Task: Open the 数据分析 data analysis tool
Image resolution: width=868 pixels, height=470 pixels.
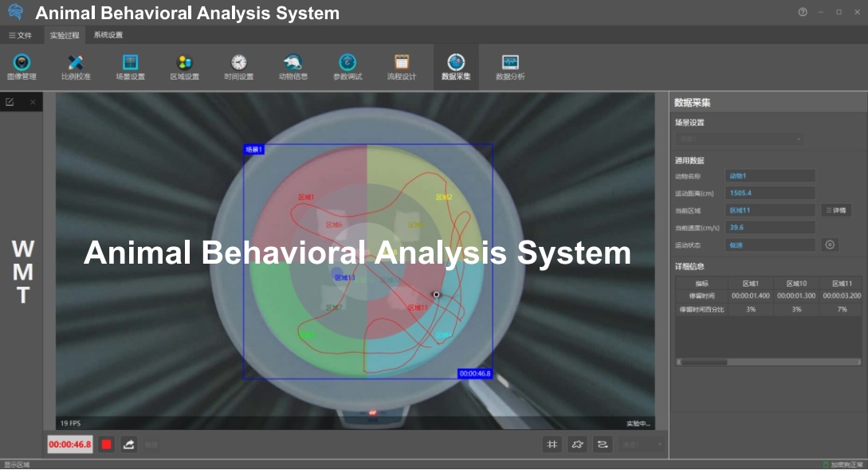Action: (510, 68)
